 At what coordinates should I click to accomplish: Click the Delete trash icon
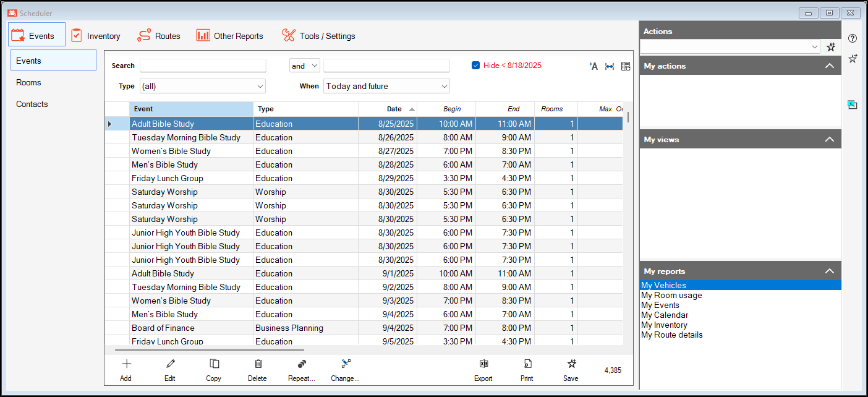pyautogui.click(x=258, y=364)
